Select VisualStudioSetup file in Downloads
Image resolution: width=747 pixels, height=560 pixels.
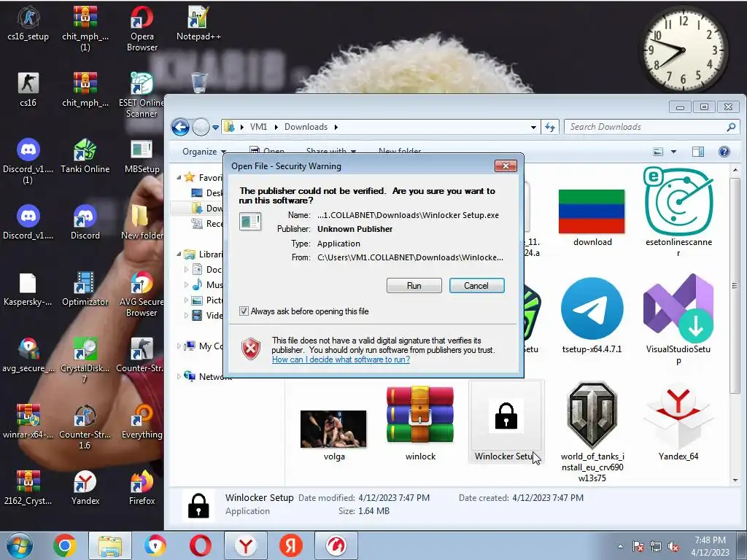pyautogui.click(x=678, y=319)
